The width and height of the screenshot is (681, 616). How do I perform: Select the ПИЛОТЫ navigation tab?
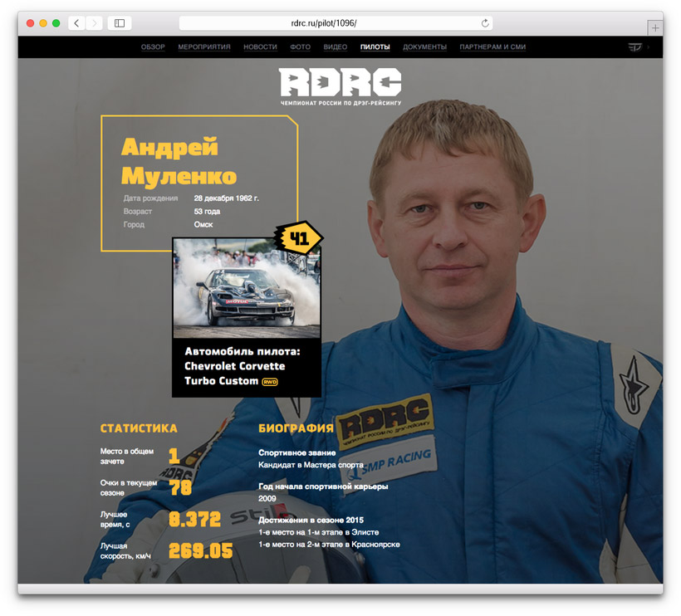coord(375,47)
